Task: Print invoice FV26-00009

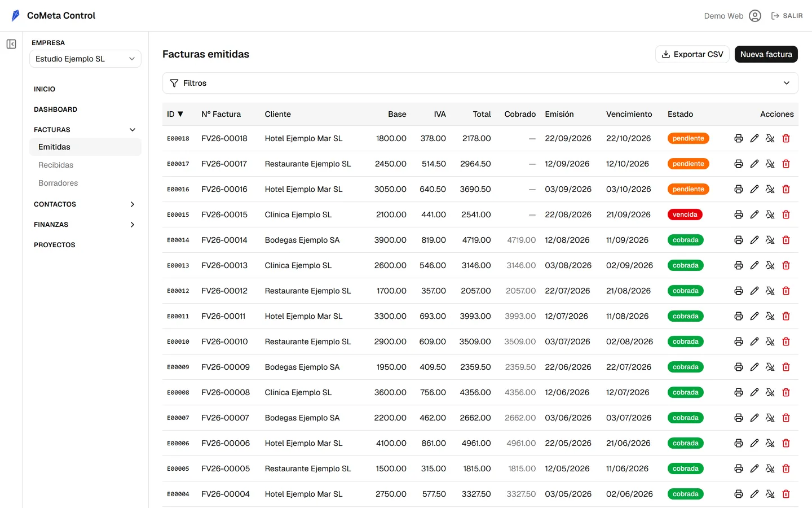Action: coord(739,367)
